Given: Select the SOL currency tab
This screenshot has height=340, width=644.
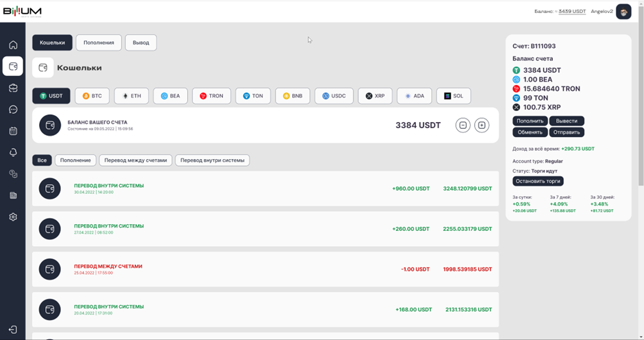Looking at the screenshot, I should coord(454,96).
